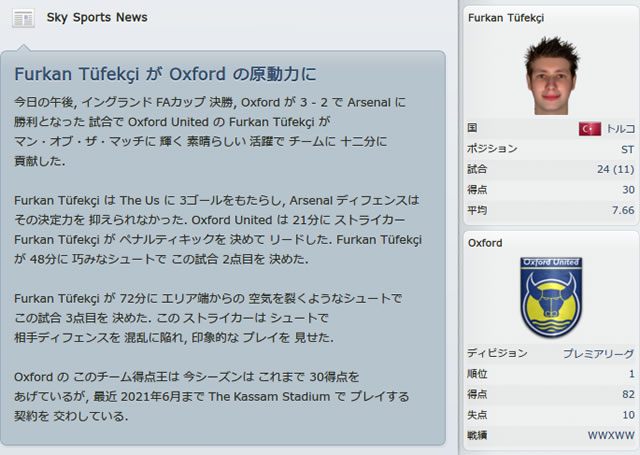
Task: Open the Furkan Tüfekçi player portrait
Action: click(551, 75)
